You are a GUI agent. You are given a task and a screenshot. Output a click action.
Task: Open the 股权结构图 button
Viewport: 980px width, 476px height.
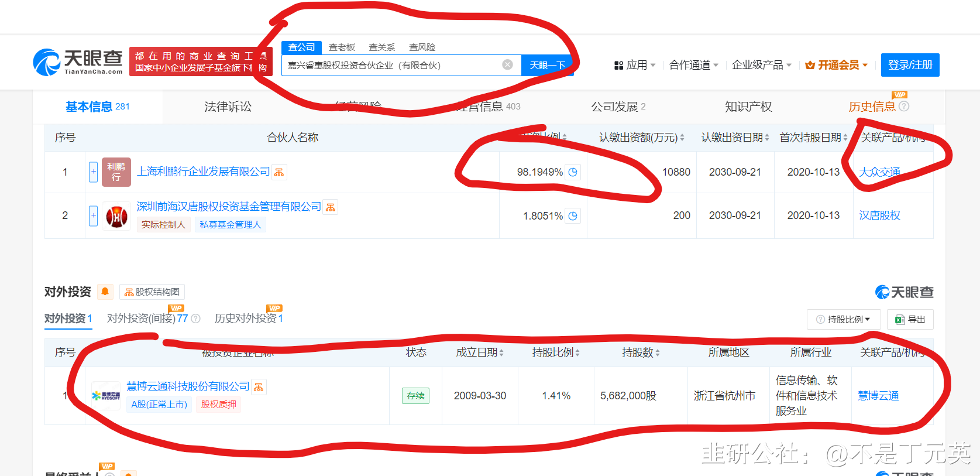pos(152,292)
